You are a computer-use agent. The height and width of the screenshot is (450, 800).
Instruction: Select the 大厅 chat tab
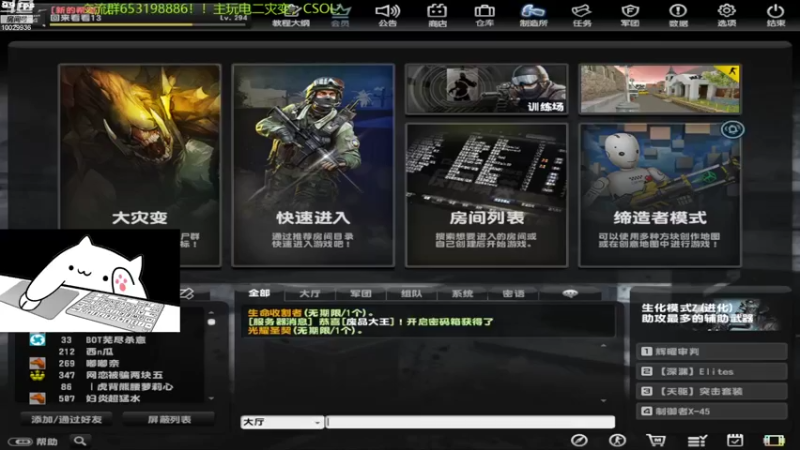310,293
